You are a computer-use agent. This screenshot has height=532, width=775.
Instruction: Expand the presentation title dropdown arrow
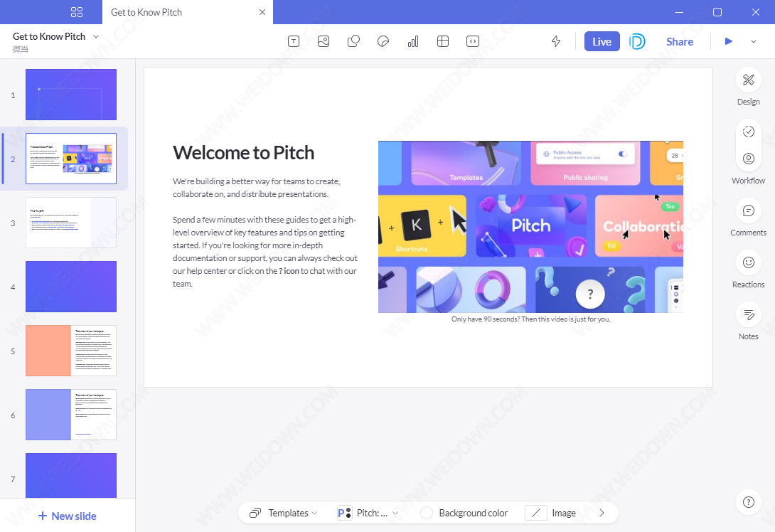(96, 36)
